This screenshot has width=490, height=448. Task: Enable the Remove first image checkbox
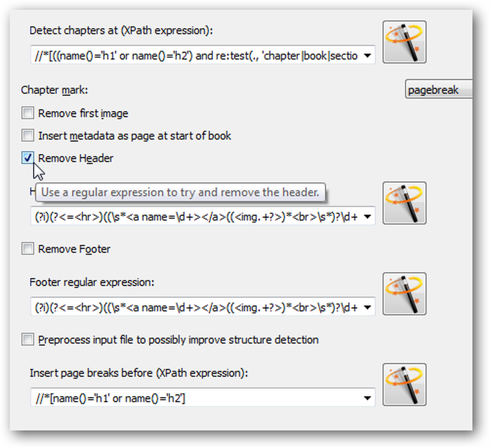click(x=28, y=113)
